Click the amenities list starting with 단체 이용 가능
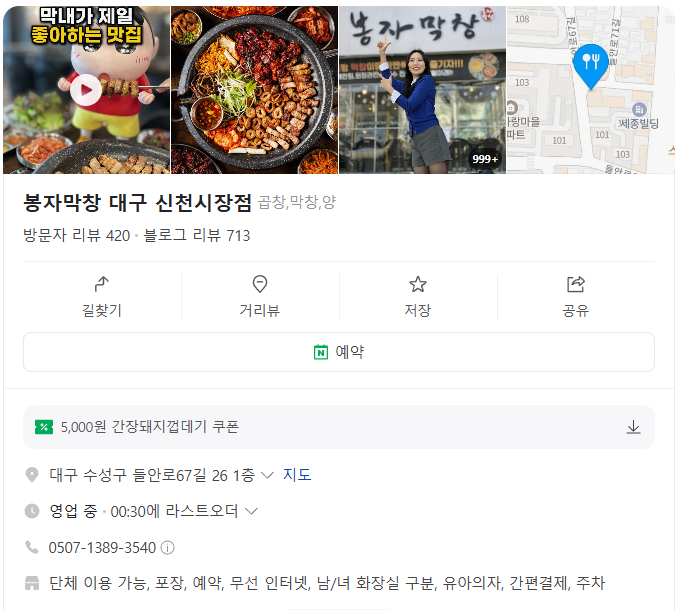This screenshot has height=610, width=680. point(327,583)
